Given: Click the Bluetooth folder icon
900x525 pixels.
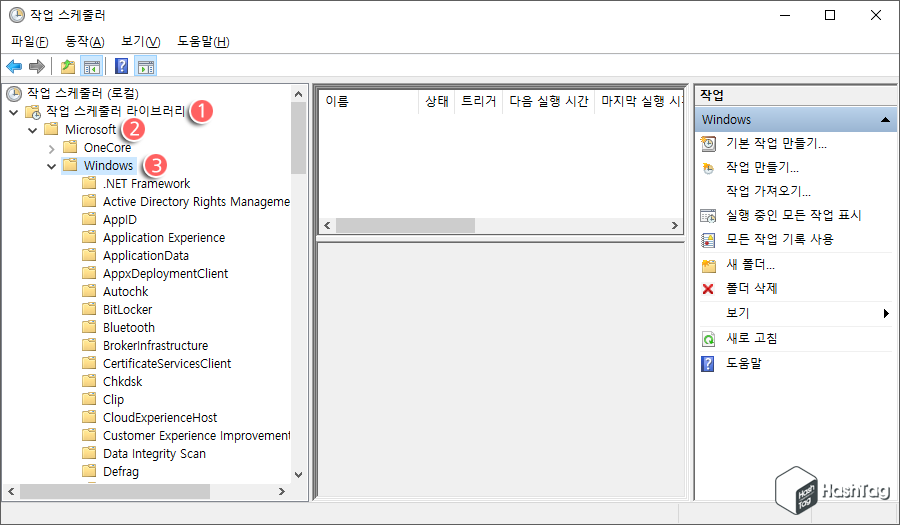Looking at the screenshot, I should click(x=89, y=328).
